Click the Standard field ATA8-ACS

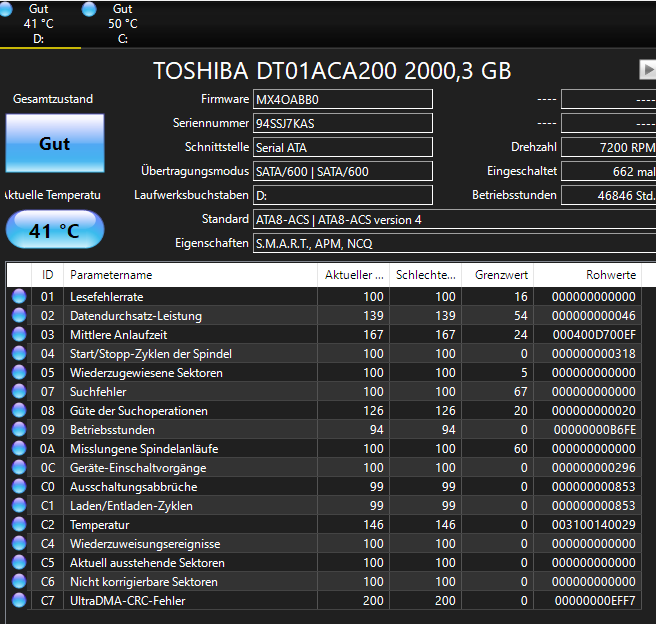[454, 220]
